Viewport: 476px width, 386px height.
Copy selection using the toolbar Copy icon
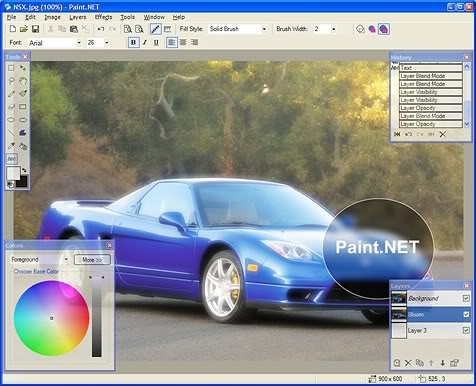[x=62, y=29]
